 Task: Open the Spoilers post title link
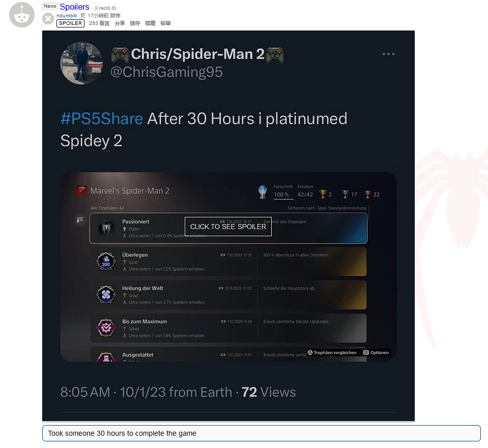(x=74, y=7)
